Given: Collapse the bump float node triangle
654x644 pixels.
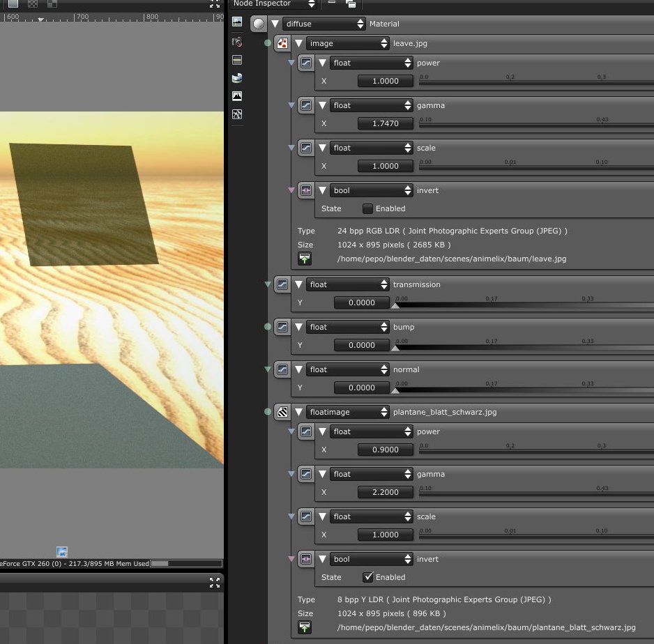Looking at the screenshot, I should (x=298, y=327).
